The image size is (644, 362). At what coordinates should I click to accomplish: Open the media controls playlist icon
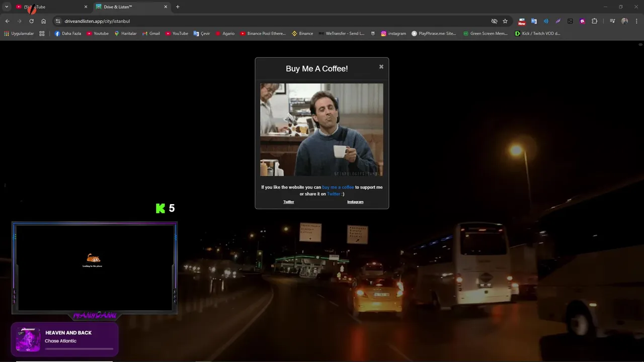612,21
